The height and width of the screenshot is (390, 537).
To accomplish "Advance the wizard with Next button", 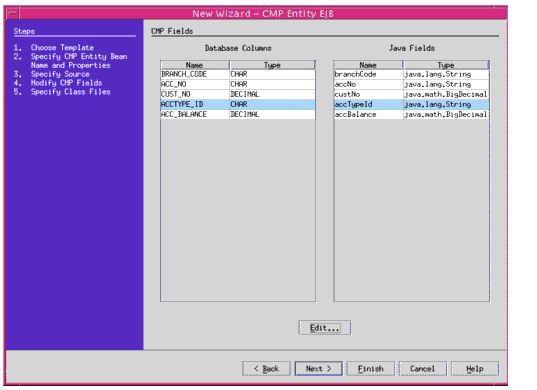I will click(319, 368).
